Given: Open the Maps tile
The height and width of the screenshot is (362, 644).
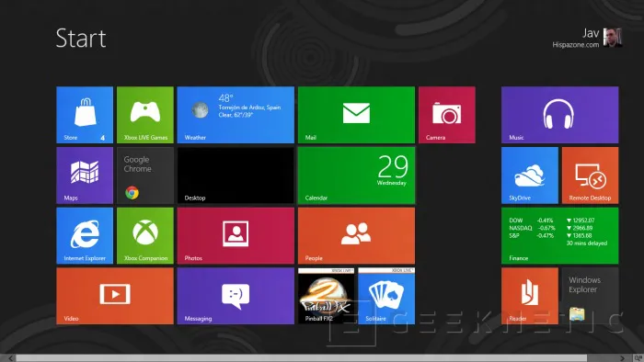Looking at the screenshot, I should (85, 175).
